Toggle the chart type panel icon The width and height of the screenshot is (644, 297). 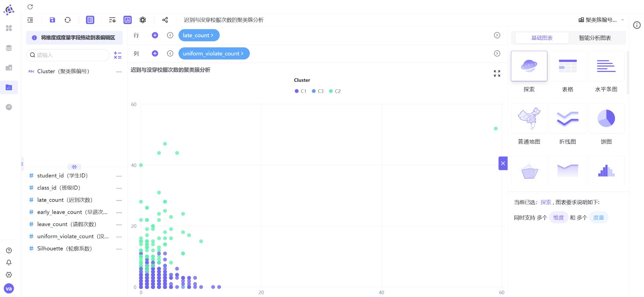coord(128,20)
